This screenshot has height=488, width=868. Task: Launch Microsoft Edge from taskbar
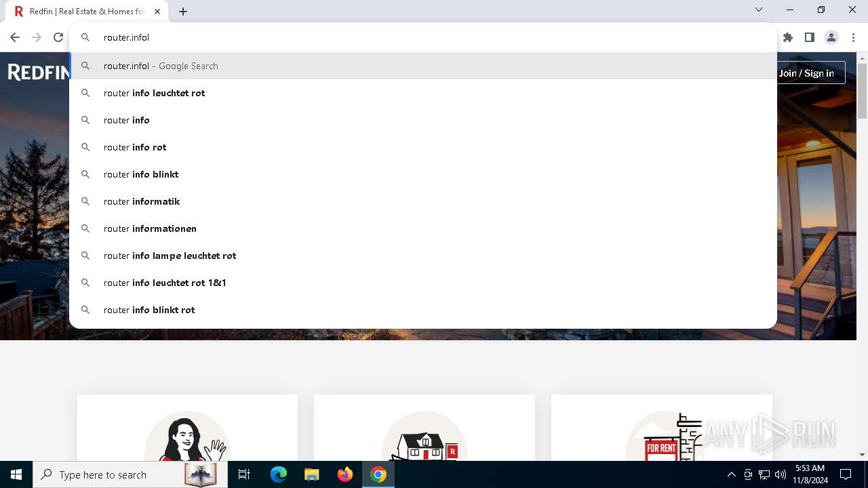point(279,474)
